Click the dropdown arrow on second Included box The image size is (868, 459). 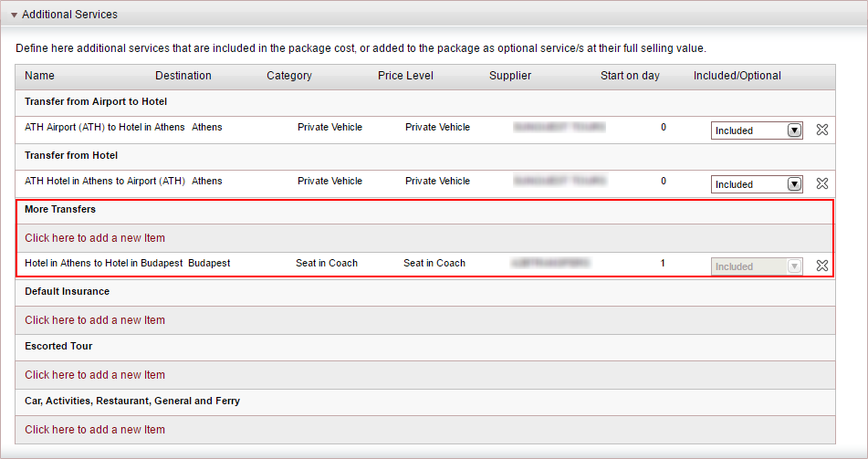point(794,184)
